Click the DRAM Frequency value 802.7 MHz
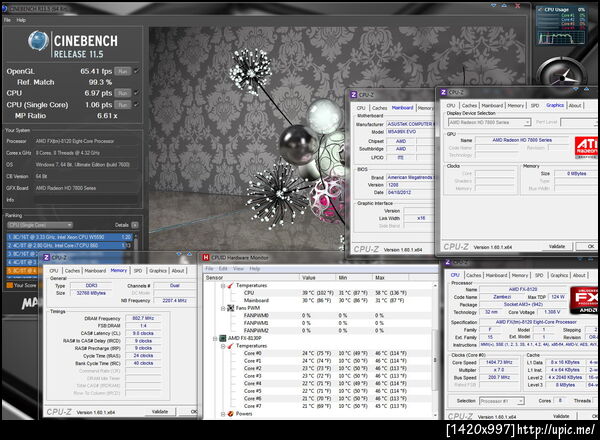The width and height of the screenshot is (600, 440). click(143, 318)
